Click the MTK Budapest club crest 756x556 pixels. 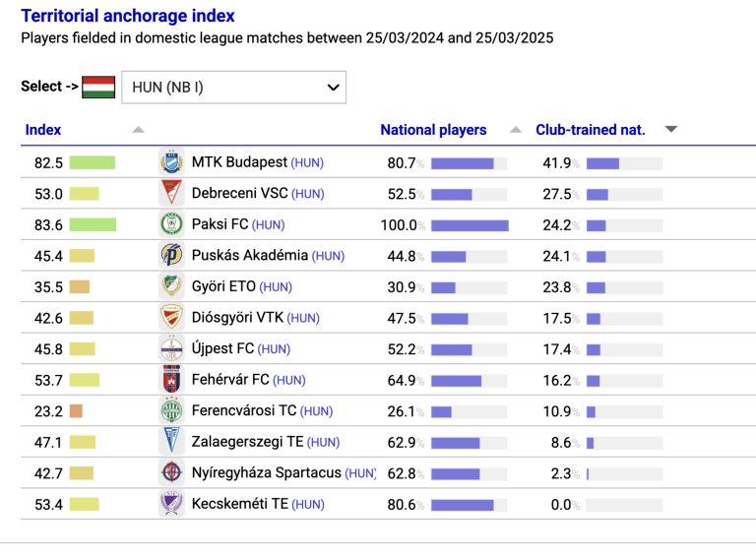171,162
